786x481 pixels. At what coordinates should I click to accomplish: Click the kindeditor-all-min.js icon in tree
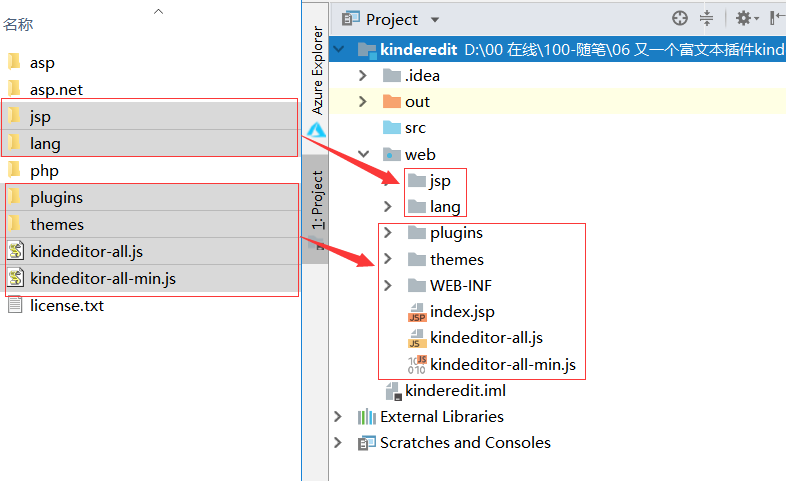(417, 365)
